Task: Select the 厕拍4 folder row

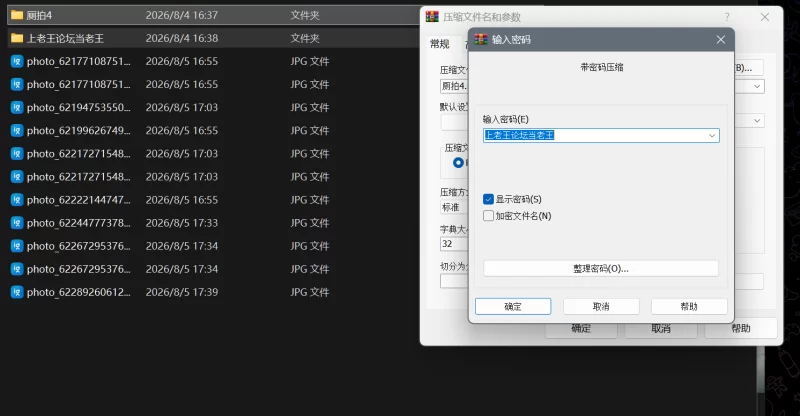Action: tap(213, 15)
